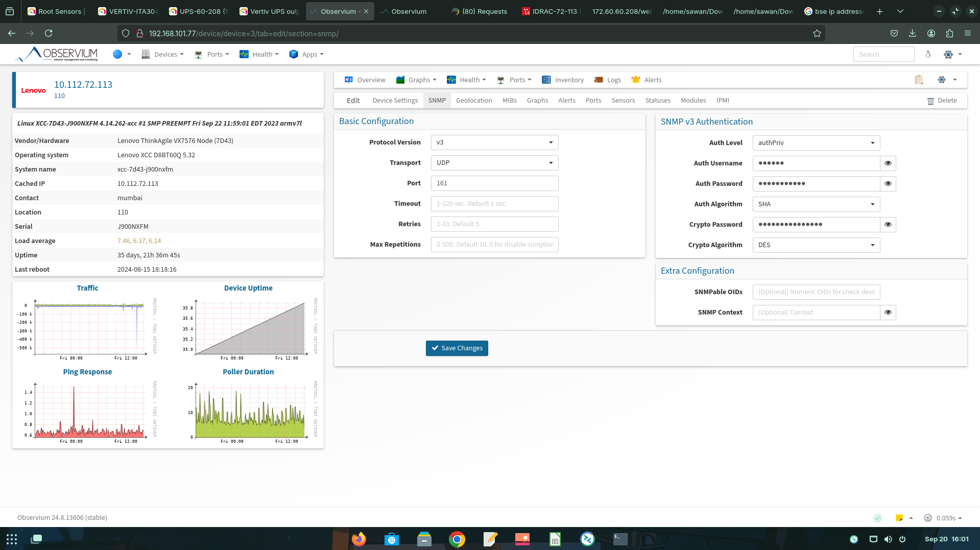Open Auth Algorithm SHA dropdown

[x=816, y=204]
